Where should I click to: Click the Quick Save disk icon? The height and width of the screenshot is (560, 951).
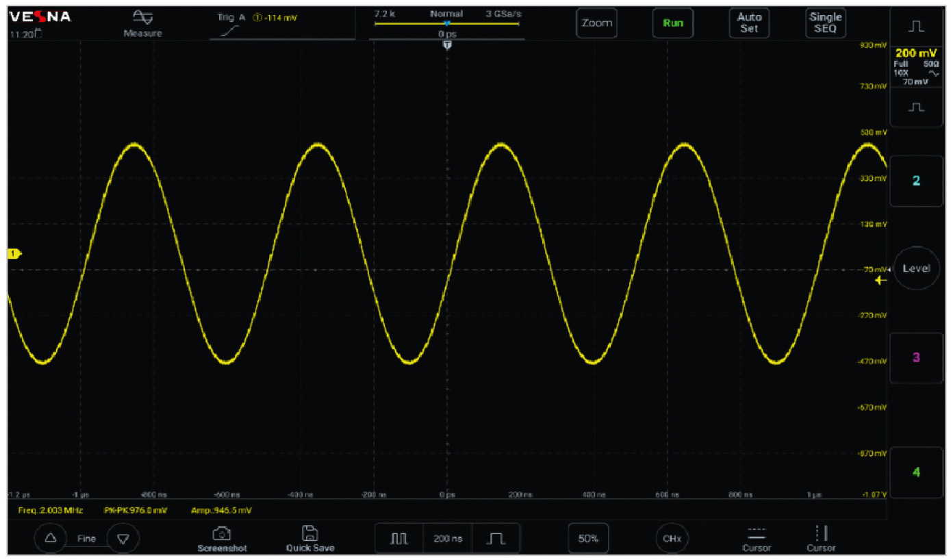click(310, 534)
